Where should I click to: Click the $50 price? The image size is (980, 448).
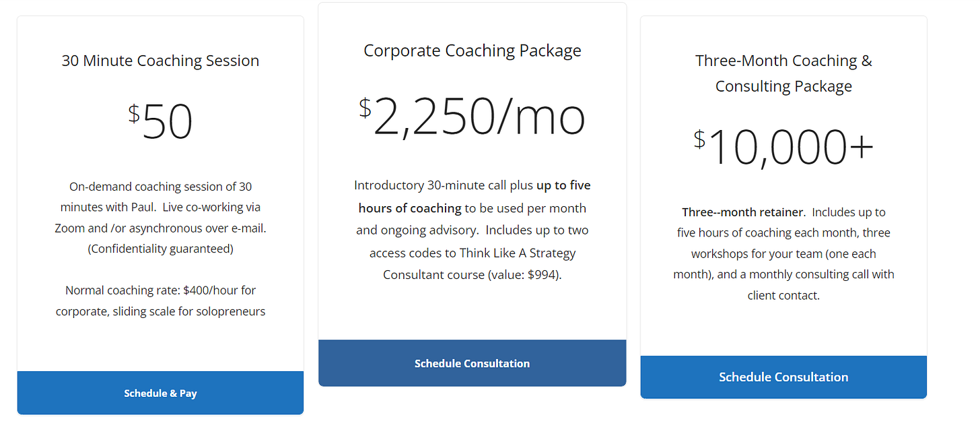click(x=160, y=123)
